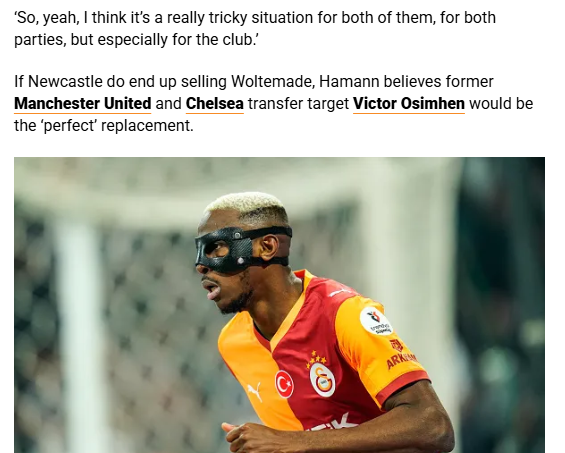Click the white league patch on the sleeve

coord(376,321)
